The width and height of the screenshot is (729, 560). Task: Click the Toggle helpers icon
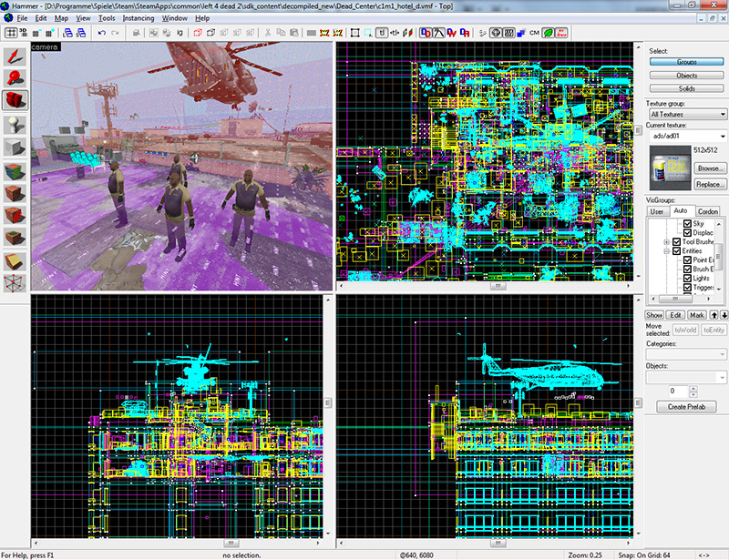pyautogui.click(x=496, y=33)
